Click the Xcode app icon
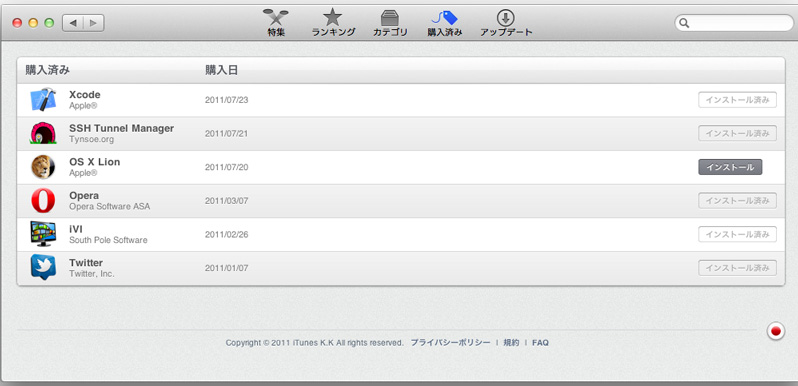The height and width of the screenshot is (386, 798). click(x=43, y=100)
